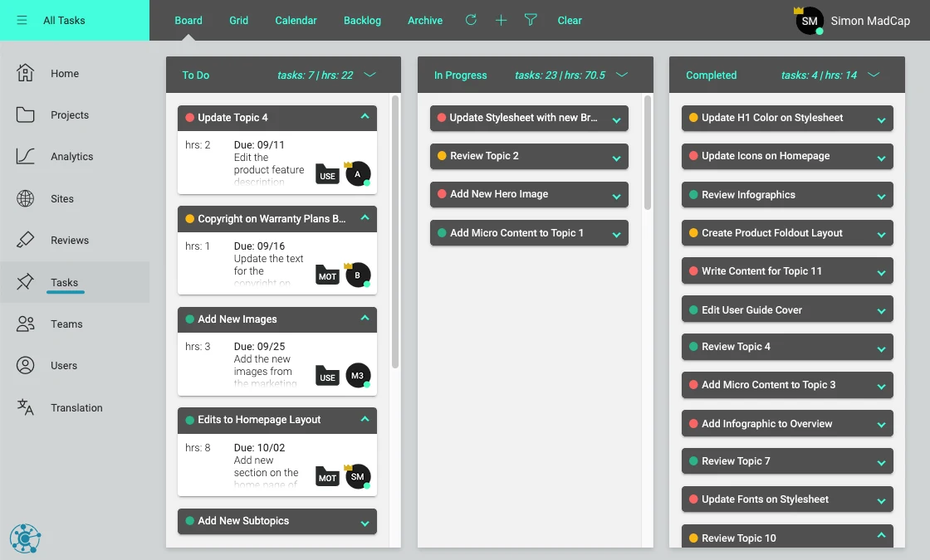Expand the Add New Subtopics card

pyautogui.click(x=365, y=523)
